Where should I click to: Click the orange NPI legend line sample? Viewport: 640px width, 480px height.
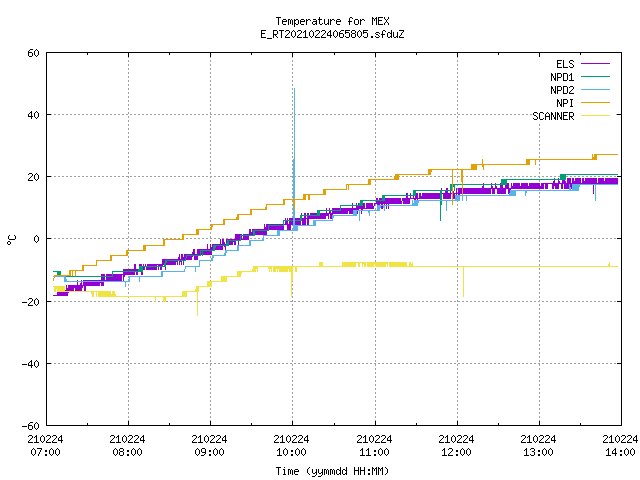[x=595, y=103]
